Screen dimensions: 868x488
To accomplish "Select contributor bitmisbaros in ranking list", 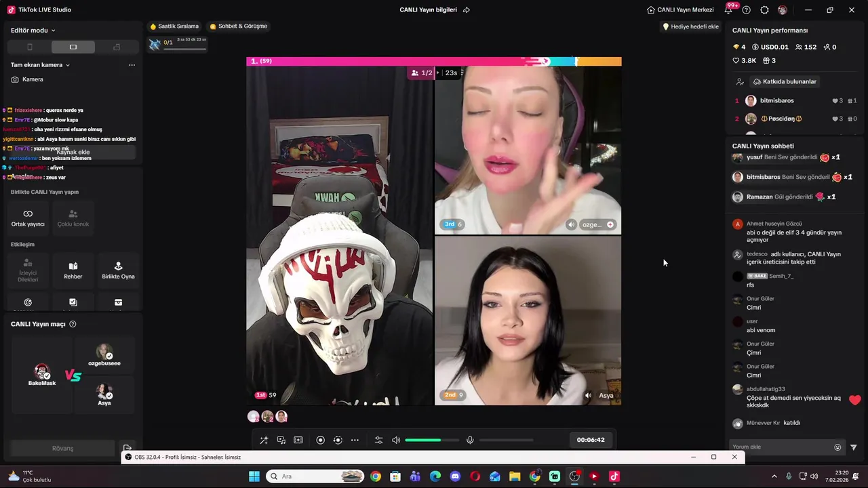I will click(795, 100).
